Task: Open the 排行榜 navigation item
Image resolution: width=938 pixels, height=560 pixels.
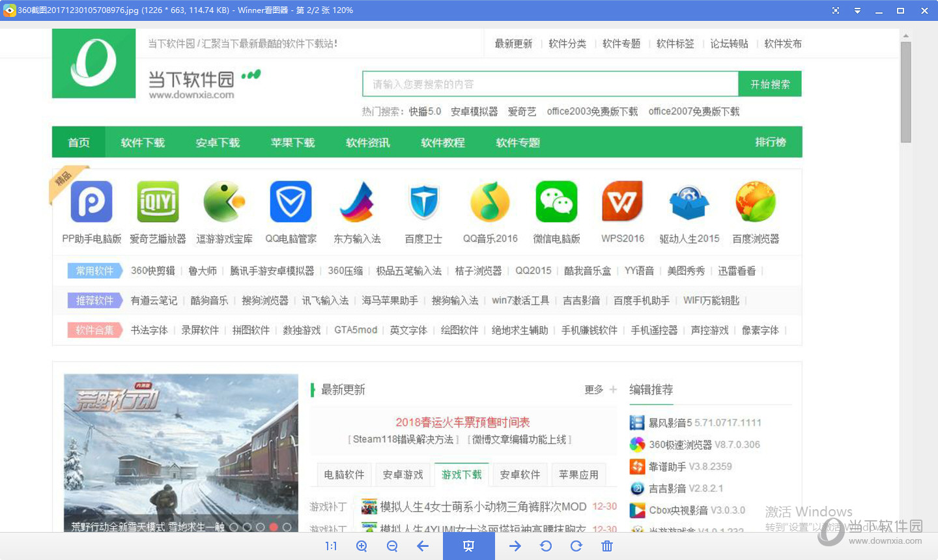Action: [771, 142]
